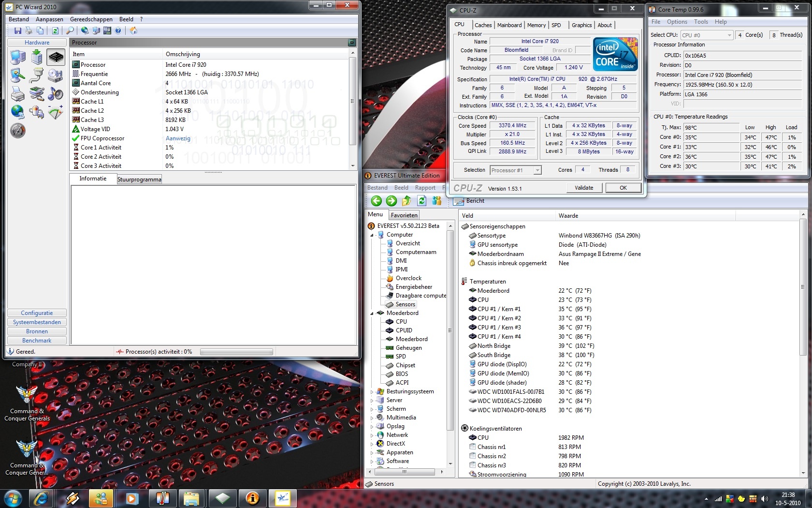812x508 pixels.
Task: Collapse the Computer node in EVEREST tree
Action: pos(372,235)
